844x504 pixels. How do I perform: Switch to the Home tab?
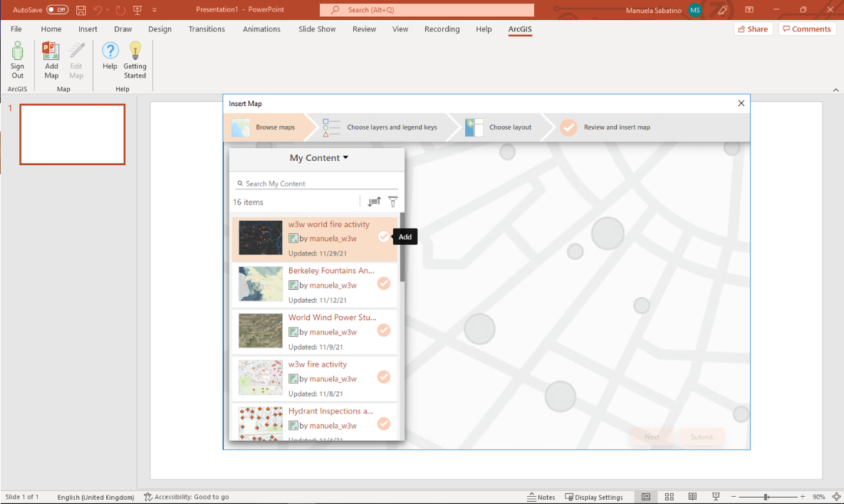pos(51,29)
